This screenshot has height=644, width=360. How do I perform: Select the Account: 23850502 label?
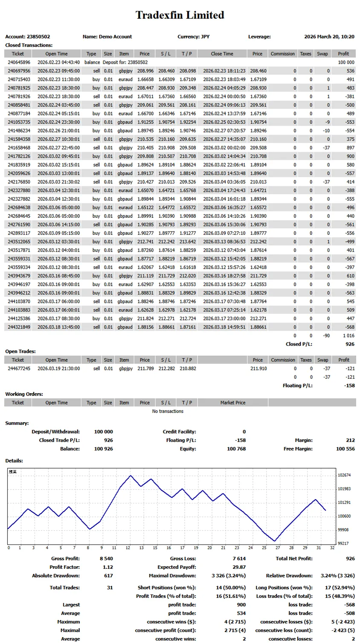tap(28, 37)
